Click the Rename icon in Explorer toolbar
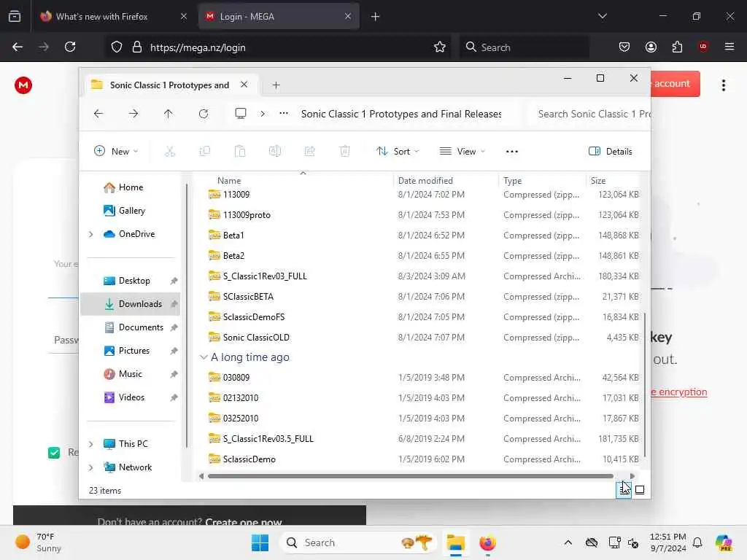 pyautogui.click(x=275, y=152)
